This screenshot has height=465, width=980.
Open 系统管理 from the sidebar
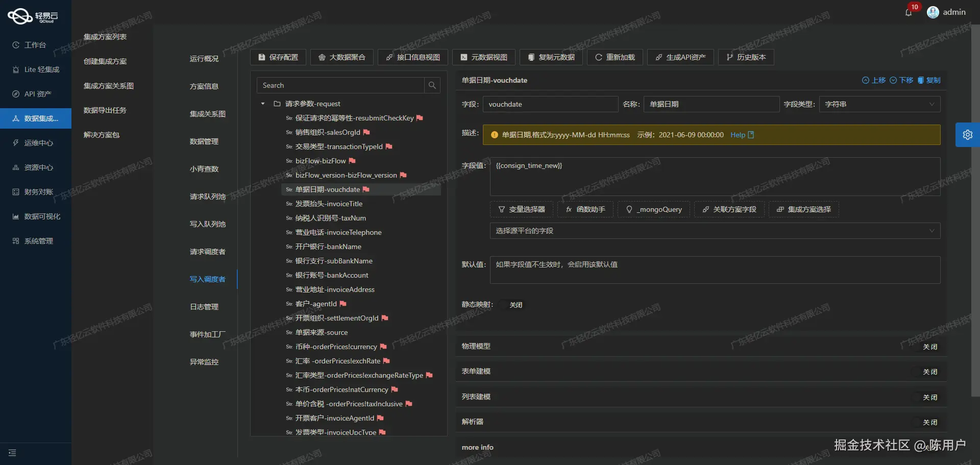coord(36,241)
